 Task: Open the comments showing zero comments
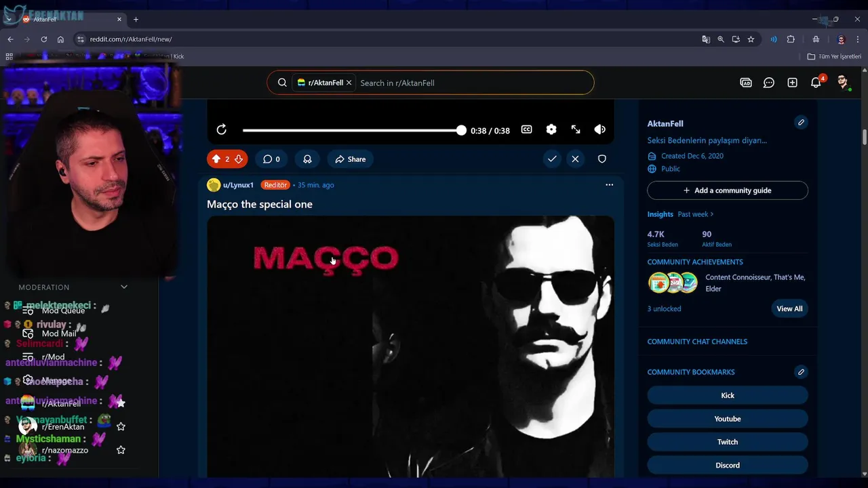pyautogui.click(x=271, y=159)
